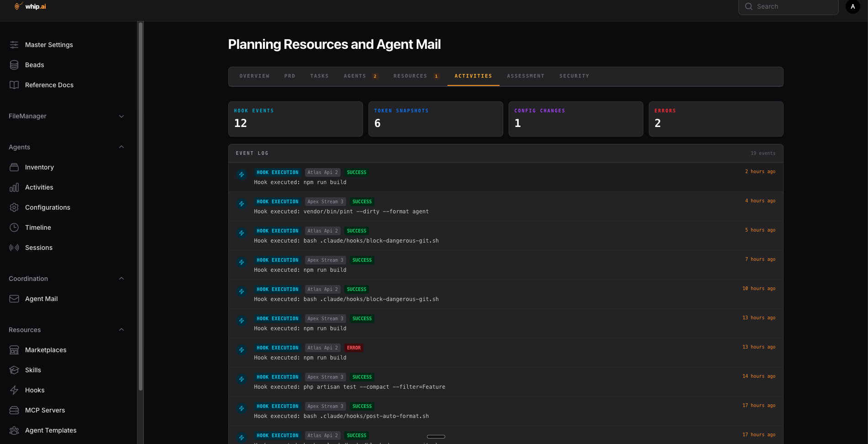Click the Hooks lightning bolt icon
Image resolution: width=868 pixels, height=444 pixels.
click(x=14, y=390)
